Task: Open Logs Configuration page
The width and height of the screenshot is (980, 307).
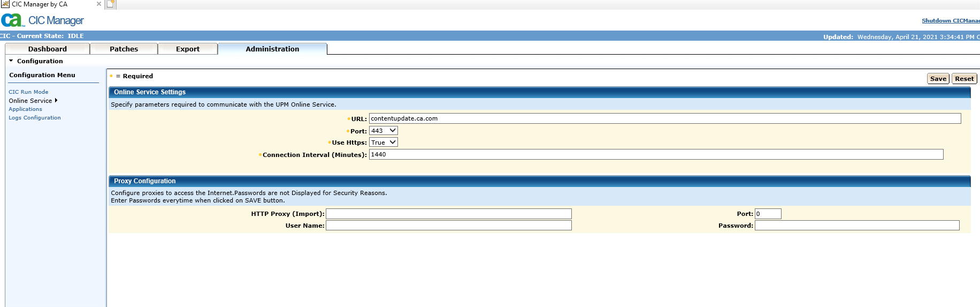Action: pyautogui.click(x=35, y=118)
